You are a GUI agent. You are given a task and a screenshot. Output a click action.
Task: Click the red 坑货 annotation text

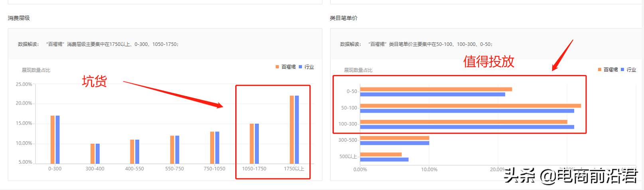point(95,81)
